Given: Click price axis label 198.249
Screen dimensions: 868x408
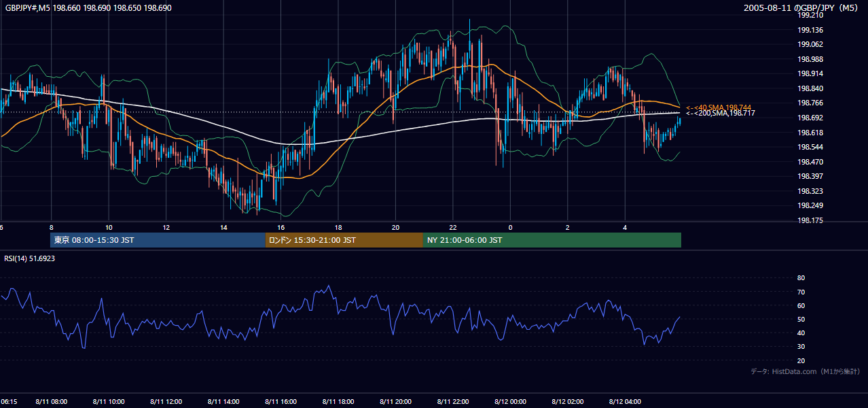Looking at the screenshot, I should click(810, 205).
